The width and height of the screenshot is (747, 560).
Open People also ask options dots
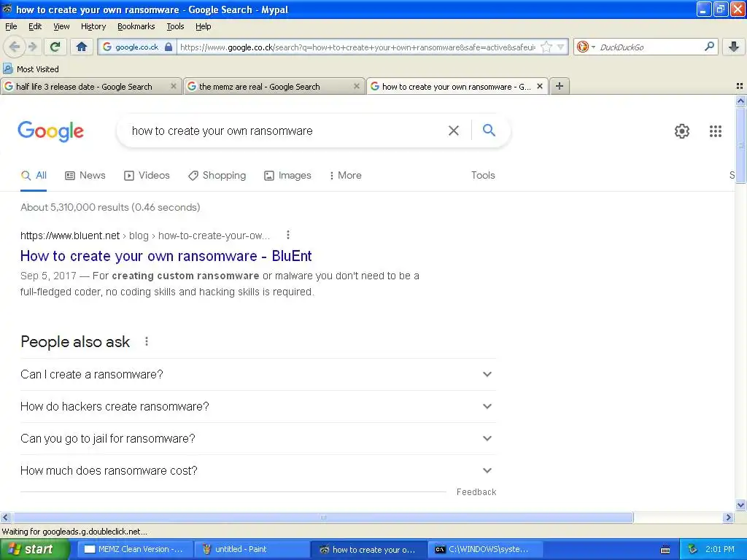click(147, 341)
